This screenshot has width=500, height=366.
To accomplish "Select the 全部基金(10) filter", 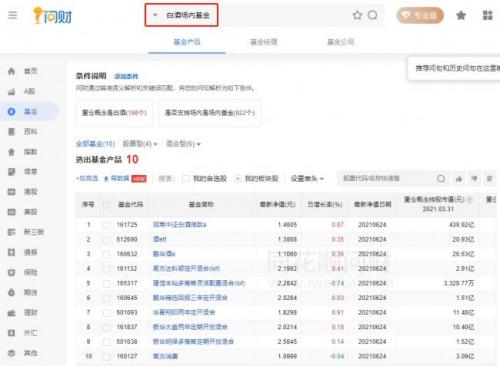I will click(95, 144).
